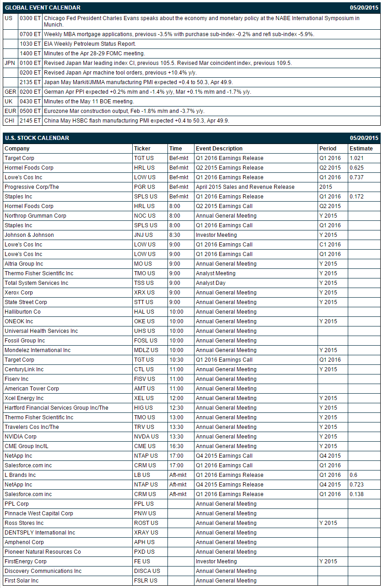Click the 0430 ET time cell
The image size is (383, 588).
pos(30,102)
